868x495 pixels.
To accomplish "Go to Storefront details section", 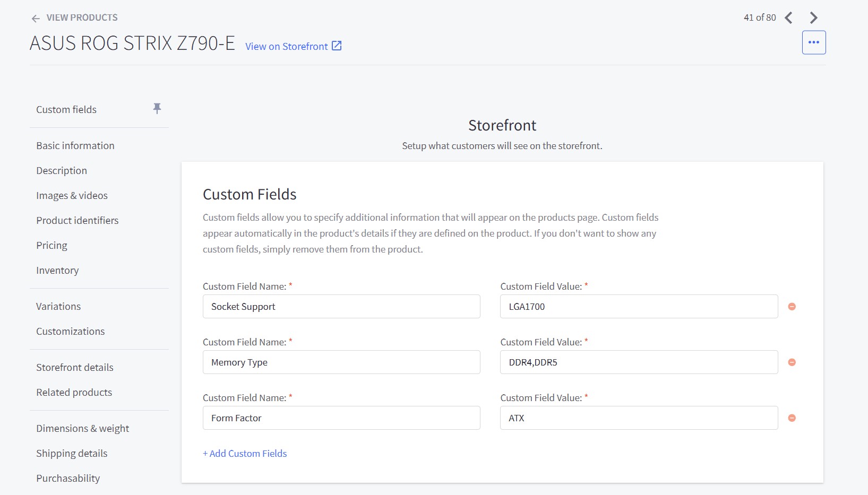I will coord(75,368).
